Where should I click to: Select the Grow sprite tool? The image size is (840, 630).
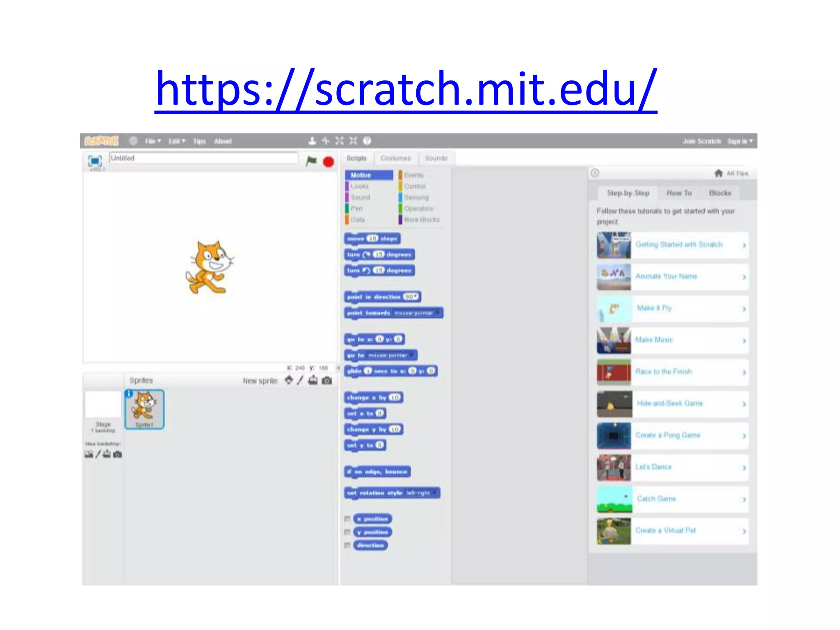[x=339, y=141]
